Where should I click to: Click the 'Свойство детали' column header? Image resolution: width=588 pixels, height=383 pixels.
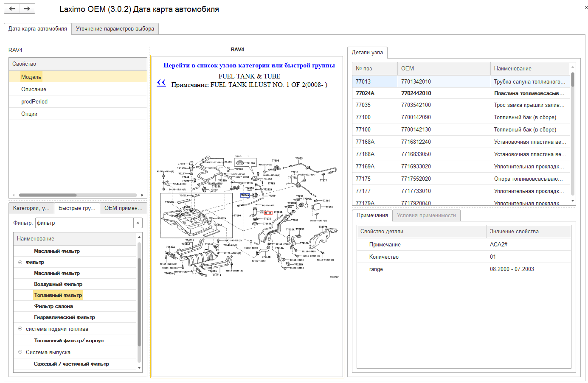422,232
